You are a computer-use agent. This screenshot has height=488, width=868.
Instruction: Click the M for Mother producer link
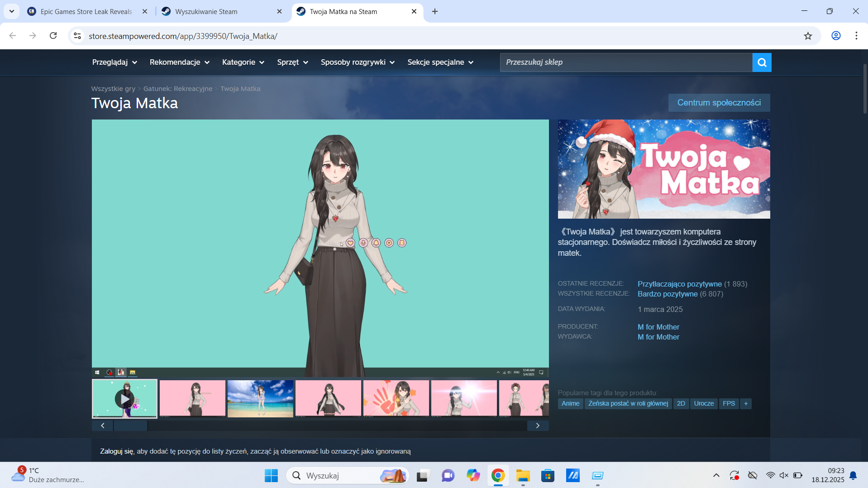pyautogui.click(x=658, y=327)
